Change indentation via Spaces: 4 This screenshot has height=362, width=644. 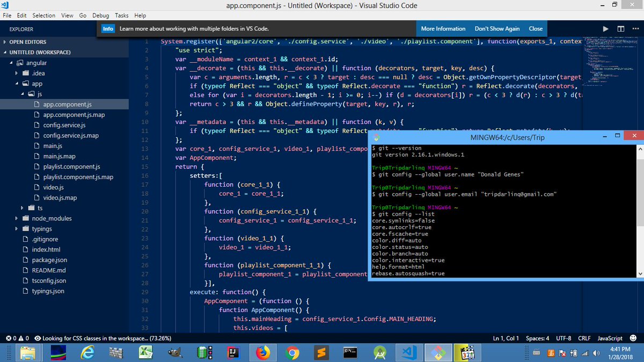click(x=537, y=338)
